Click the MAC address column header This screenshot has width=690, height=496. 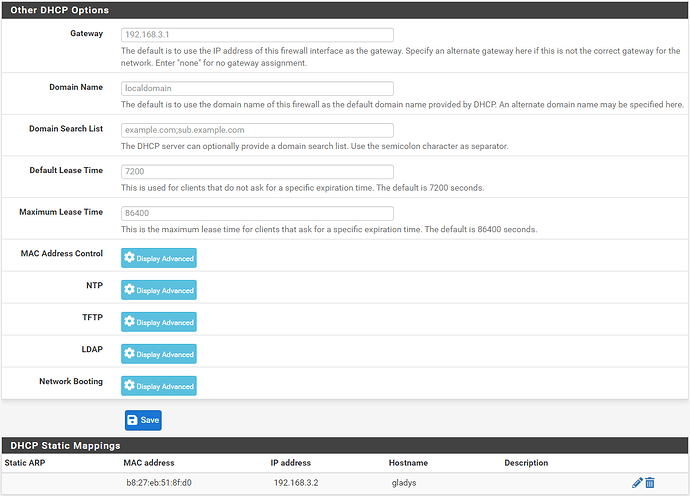pyautogui.click(x=148, y=463)
